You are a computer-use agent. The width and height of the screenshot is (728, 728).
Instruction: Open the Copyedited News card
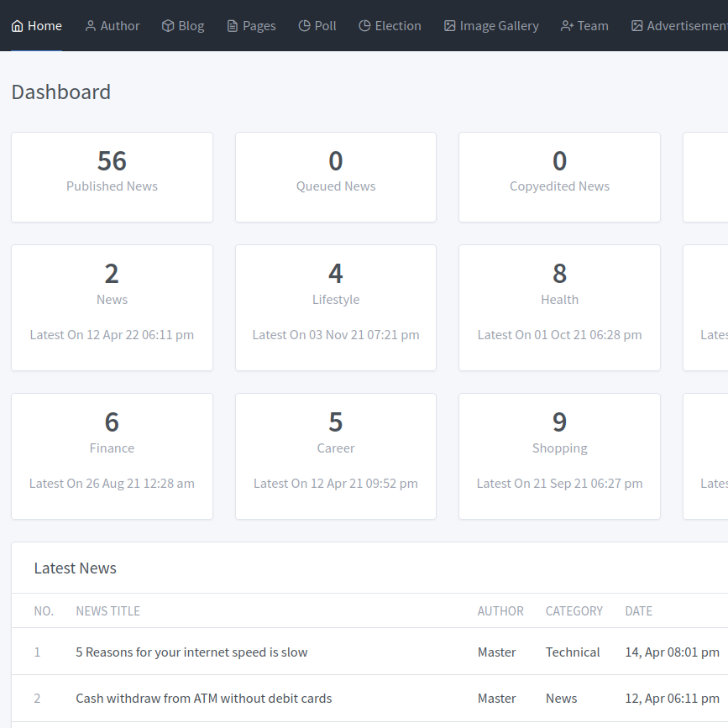pyautogui.click(x=559, y=177)
